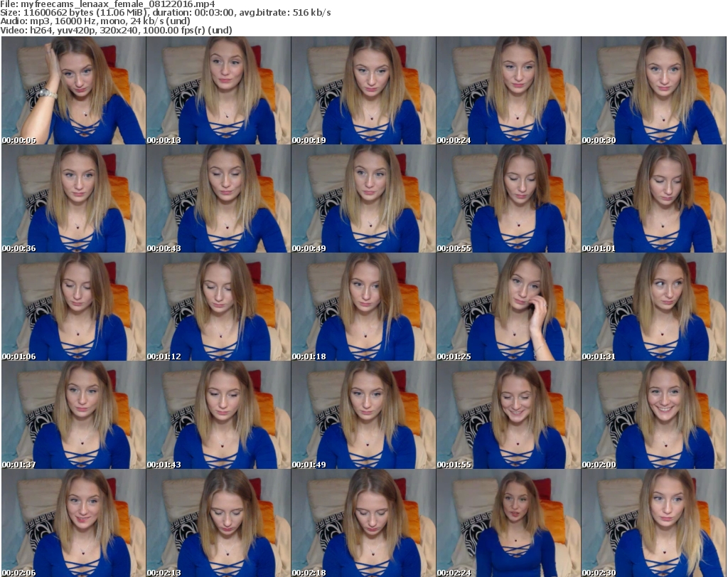
Task: Click the 'File:' name line in header
Action: tap(108, 4)
